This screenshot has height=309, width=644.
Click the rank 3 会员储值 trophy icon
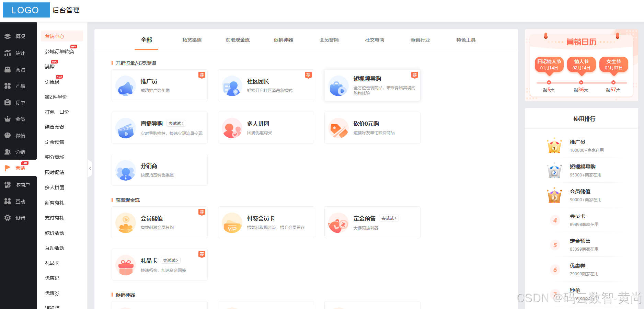coord(554,195)
